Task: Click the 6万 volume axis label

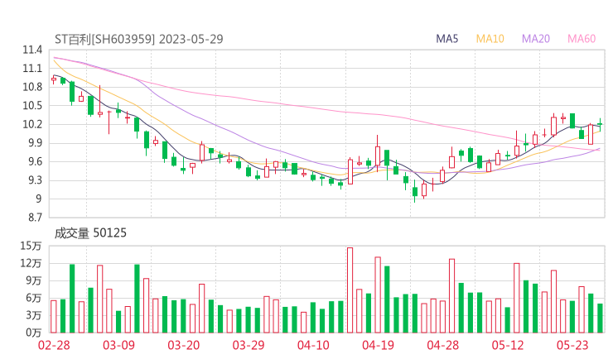Action: coord(34,298)
